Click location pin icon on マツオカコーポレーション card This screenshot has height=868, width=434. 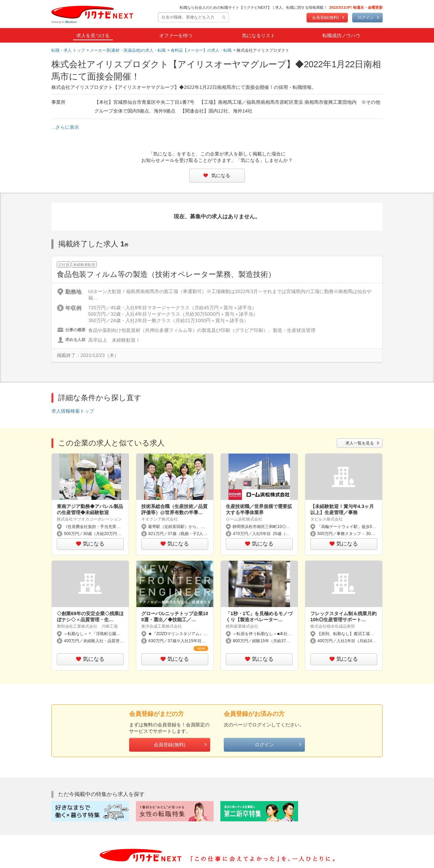(59, 527)
